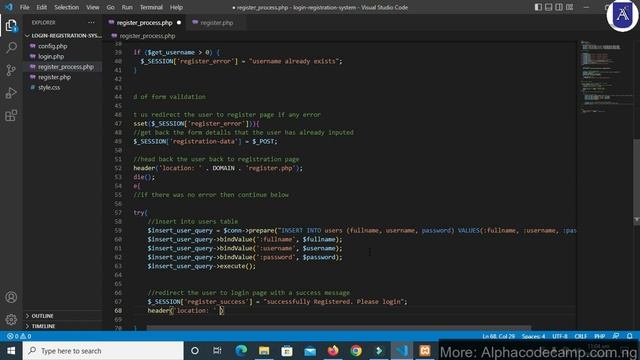
Task: Open Explorer more actions ellipsis
Action: [x=91, y=22]
